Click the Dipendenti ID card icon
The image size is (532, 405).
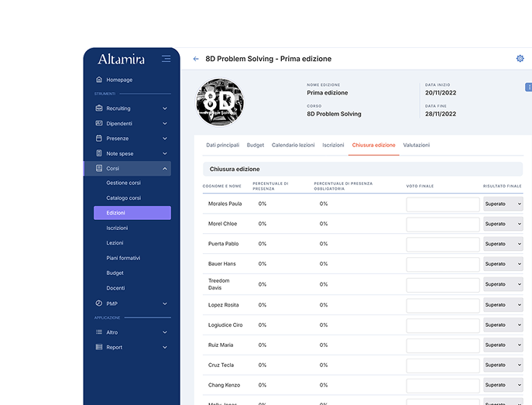pos(99,123)
